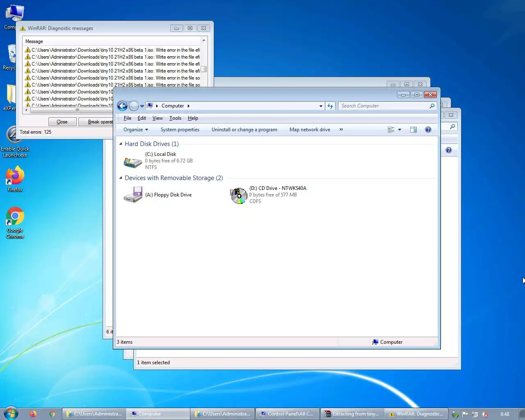Click the muted volume icon in the tray

pyautogui.click(x=485, y=414)
